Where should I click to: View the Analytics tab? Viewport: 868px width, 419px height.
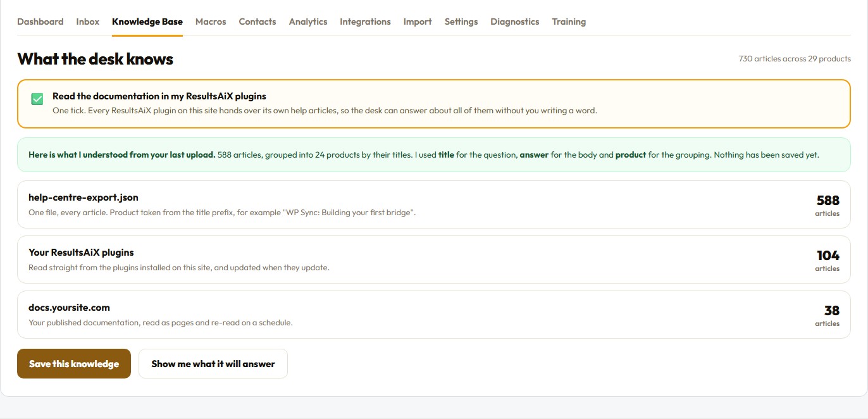coord(308,22)
